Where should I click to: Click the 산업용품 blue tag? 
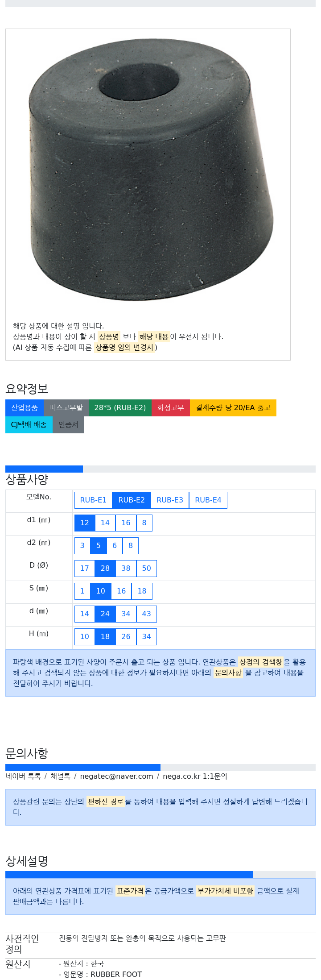click(x=25, y=407)
